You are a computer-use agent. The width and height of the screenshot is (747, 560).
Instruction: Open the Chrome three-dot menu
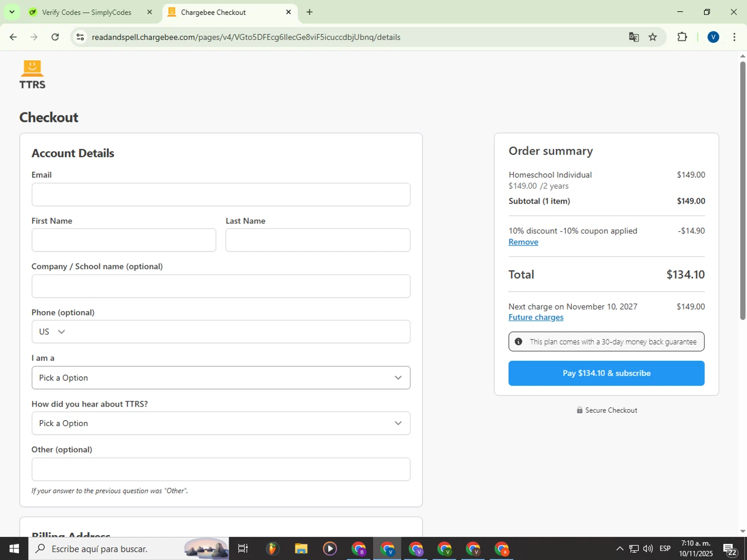tap(734, 37)
